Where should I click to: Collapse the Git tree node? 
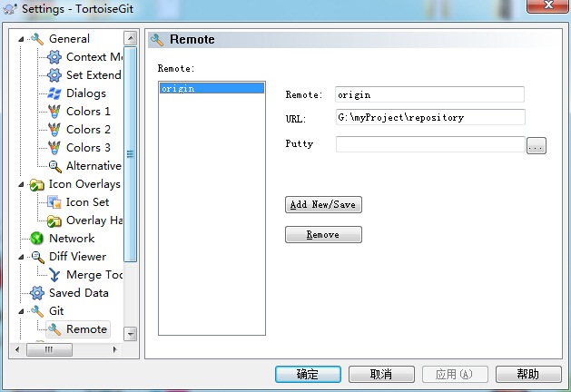tap(21, 311)
